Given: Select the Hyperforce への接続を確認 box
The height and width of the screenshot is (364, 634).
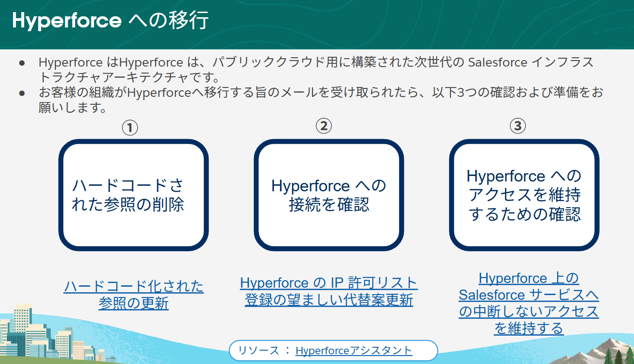Looking at the screenshot, I should (329, 195).
